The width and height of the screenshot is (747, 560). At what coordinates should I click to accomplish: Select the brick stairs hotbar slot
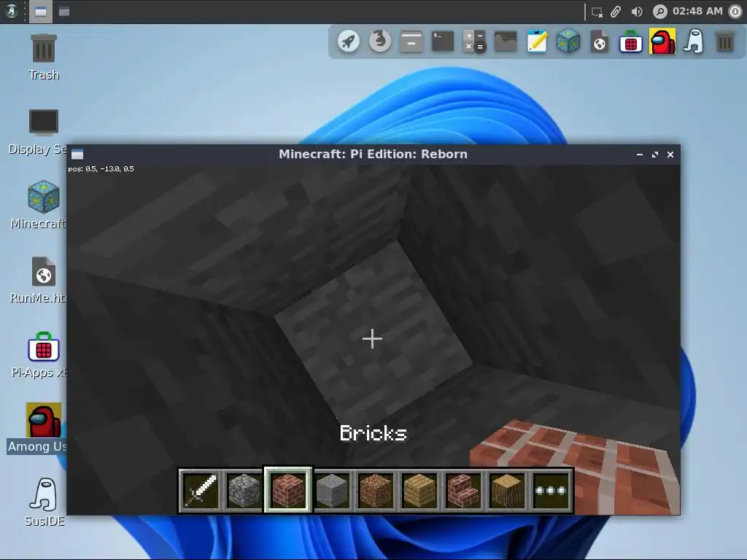tap(463, 490)
